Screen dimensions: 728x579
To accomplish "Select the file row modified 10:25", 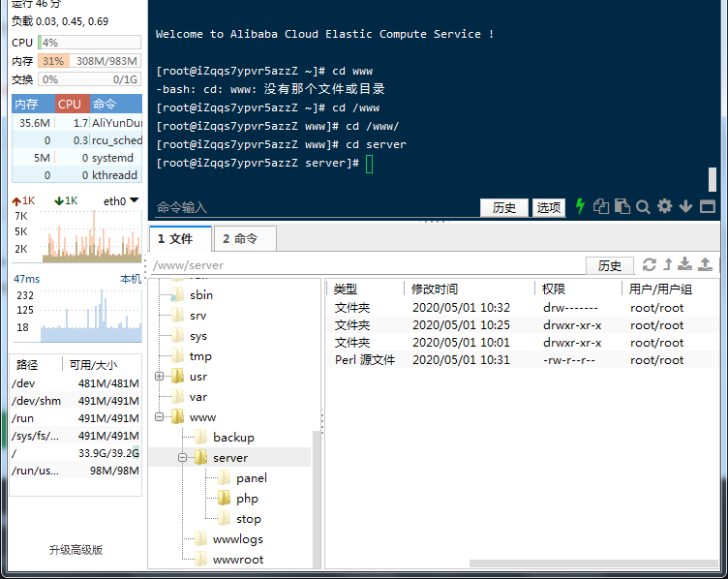I will [523, 325].
